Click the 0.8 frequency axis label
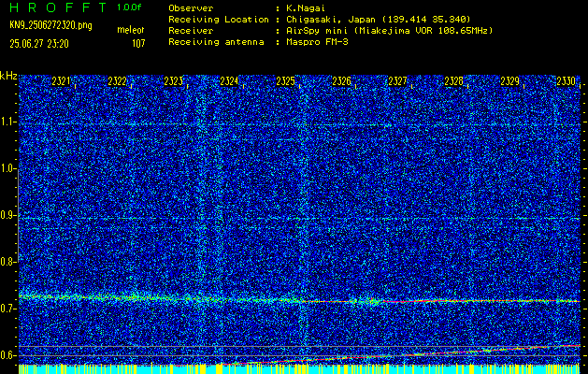The image size is (588, 374). point(8,262)
